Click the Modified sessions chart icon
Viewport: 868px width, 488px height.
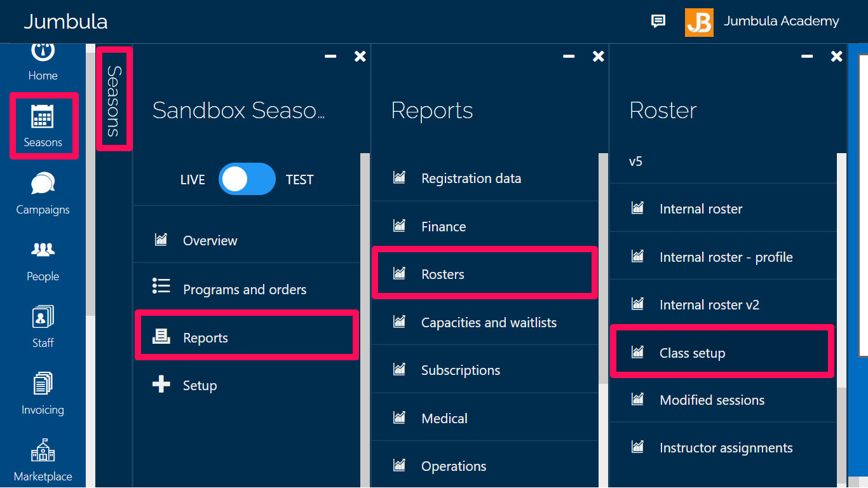click(637, 398)
